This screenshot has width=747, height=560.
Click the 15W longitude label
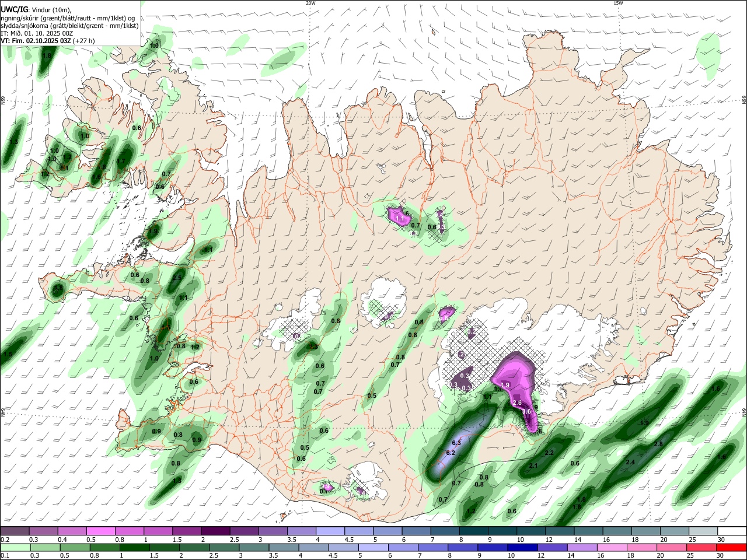[x=617, y=3]
